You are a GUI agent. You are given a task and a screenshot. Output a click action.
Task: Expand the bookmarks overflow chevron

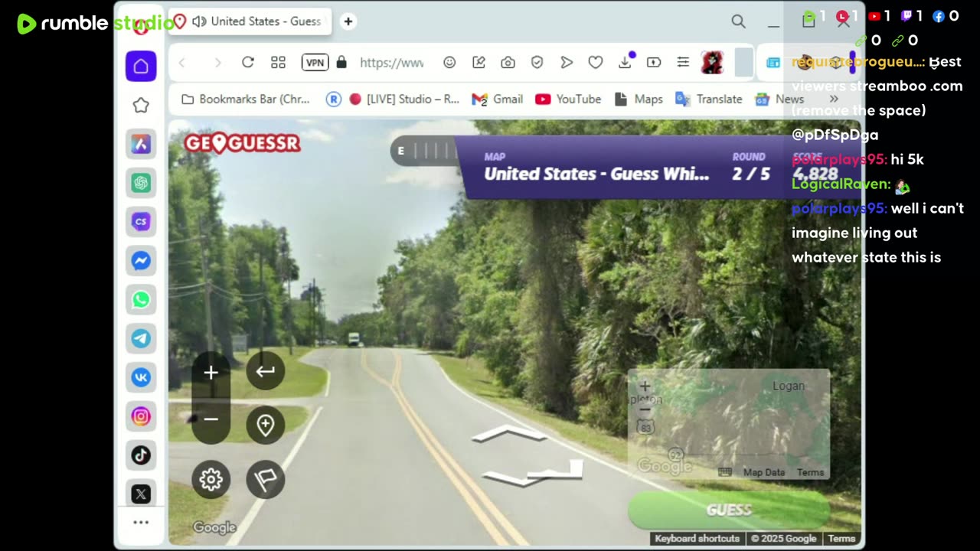[x=834, y=99]
